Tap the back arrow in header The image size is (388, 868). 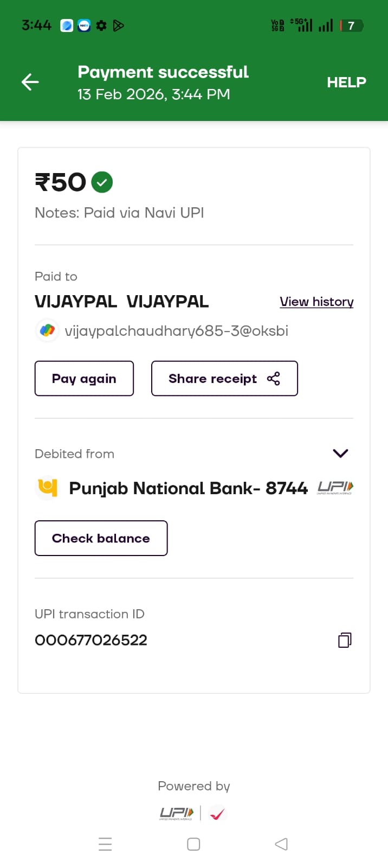pos(30,82)
